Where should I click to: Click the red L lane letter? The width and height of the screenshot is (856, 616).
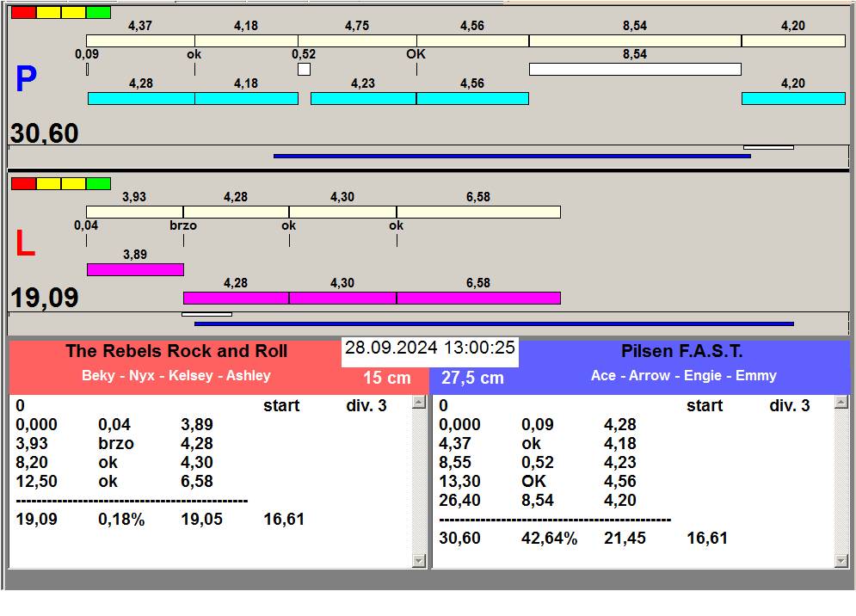(x=25, y=243)
